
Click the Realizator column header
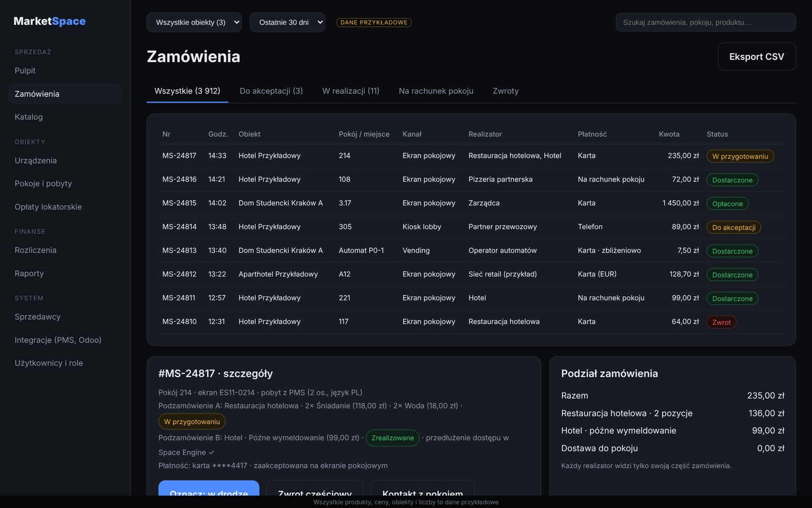(x=485, y=134)
